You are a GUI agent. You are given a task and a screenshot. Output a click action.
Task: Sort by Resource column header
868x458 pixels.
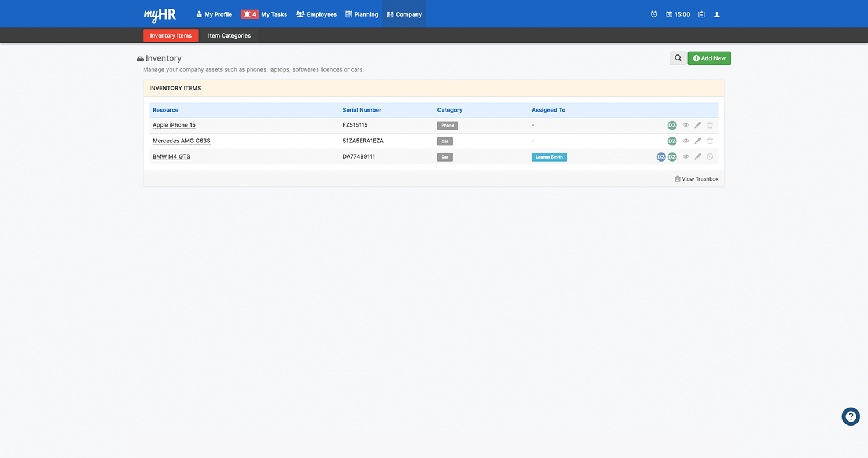tap(165, 110)
